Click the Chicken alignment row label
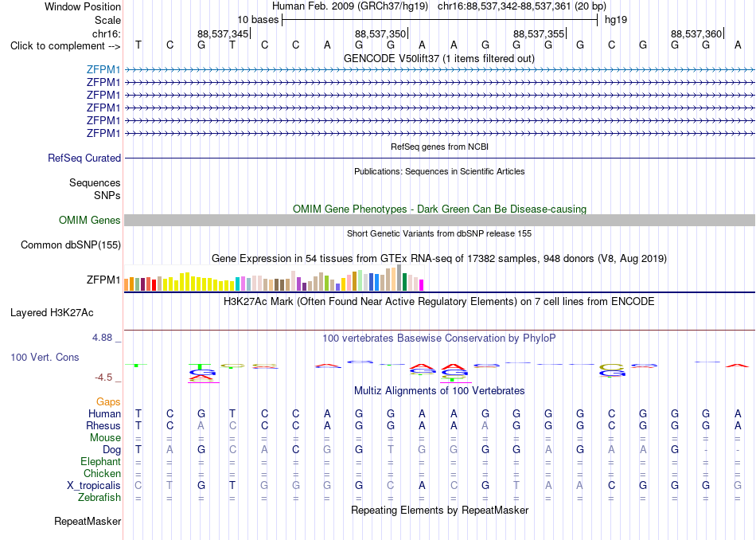 (x=102, y=473)
